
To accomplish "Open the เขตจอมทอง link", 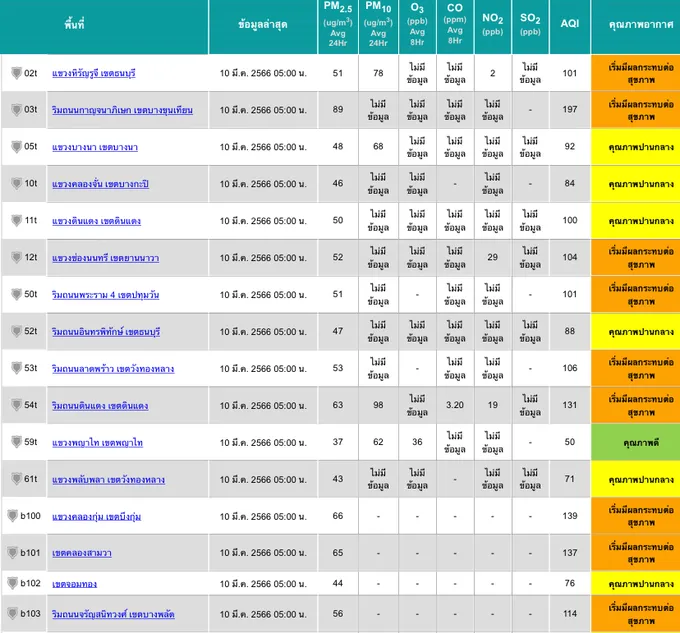I will tap(74, 584).
